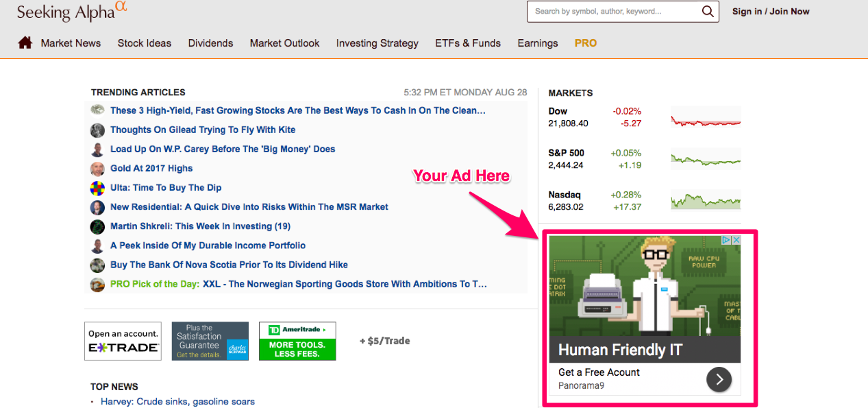Read 'Thoughts On Gilead Trying To Fly With Kite'
The height and width of the screenshot is (408, 868).
203,130
